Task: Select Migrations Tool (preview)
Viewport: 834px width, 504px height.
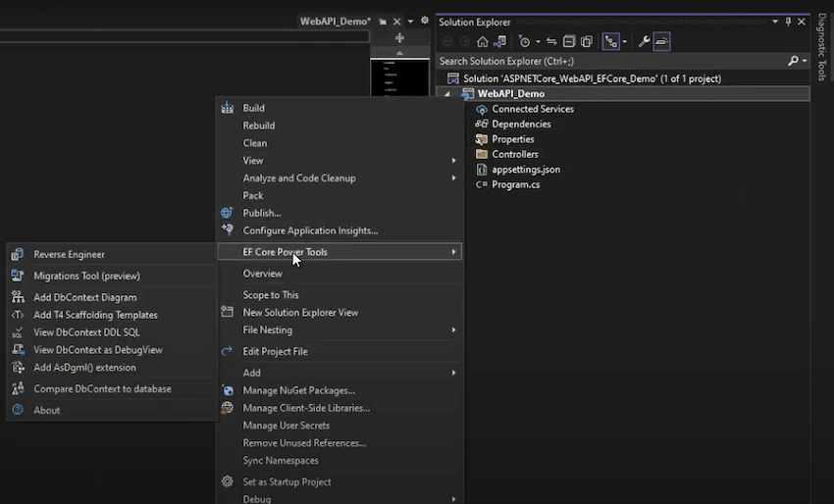Action: click(112, 276)
